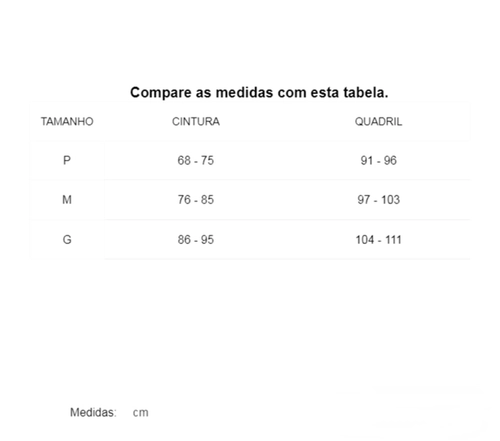Click the word 'Compare' in the heading
Image resolution: width=500 pixels, height=441 pixels.
coord(161,93)
